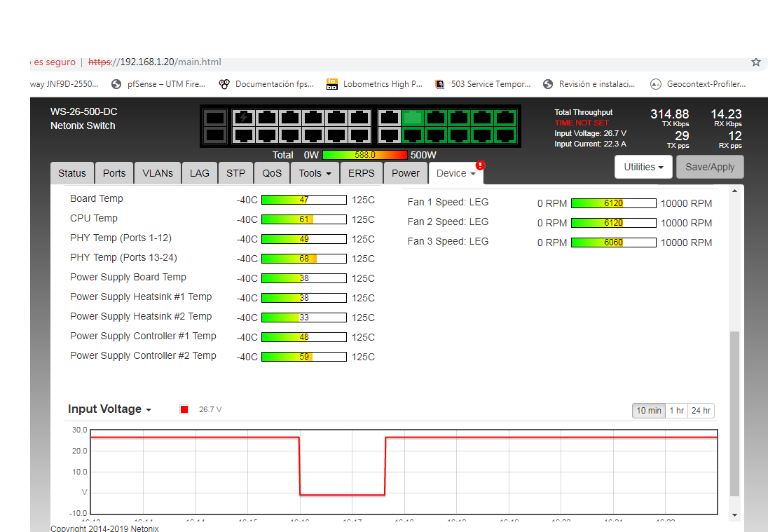
Task: Open the Utilities dropdown menu
Action: pyautogui.click(x=643, y=167)
